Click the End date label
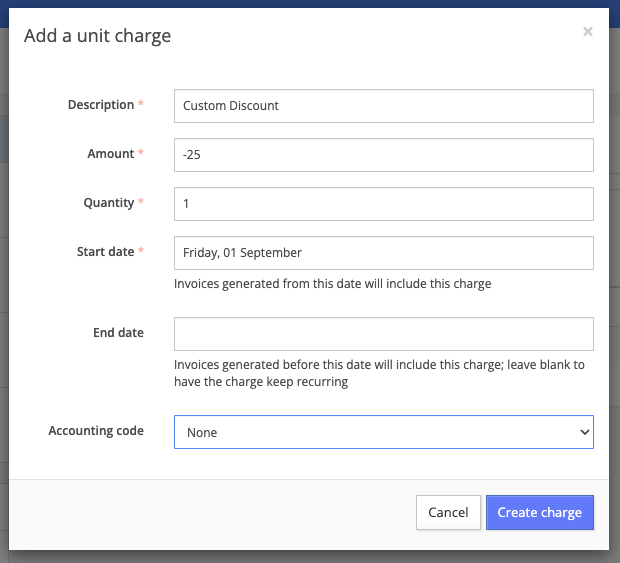The height and width of the screenshot is (563, 620). (x=118, y=333)
